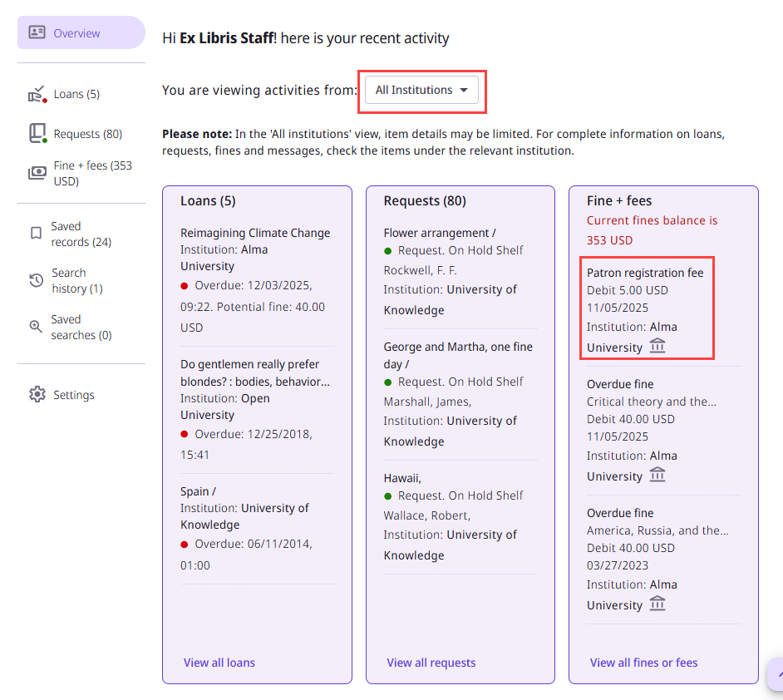Click the partially visible scroll-to-top button

click(x=776, y=674)
